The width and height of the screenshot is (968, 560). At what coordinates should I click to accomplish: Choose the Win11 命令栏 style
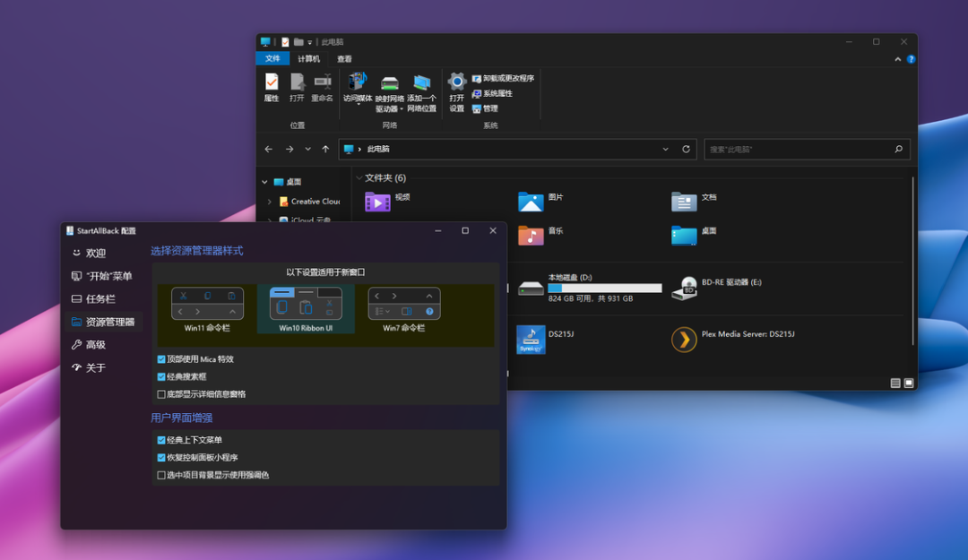[207, 309]
